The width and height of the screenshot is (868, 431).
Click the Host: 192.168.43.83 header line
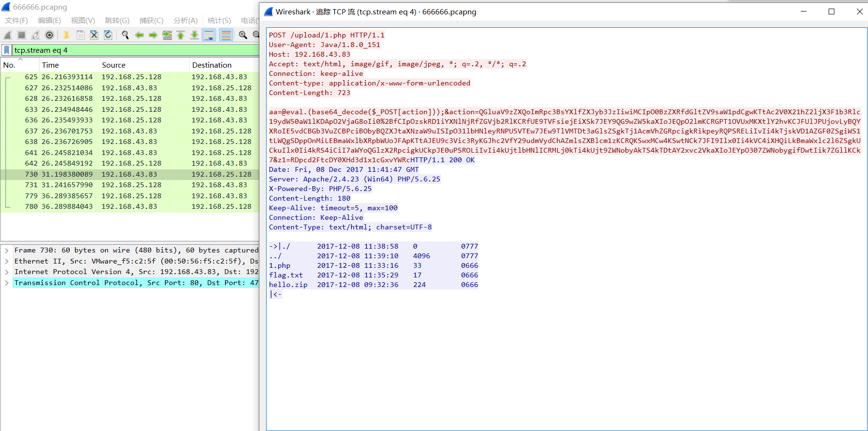309,54
